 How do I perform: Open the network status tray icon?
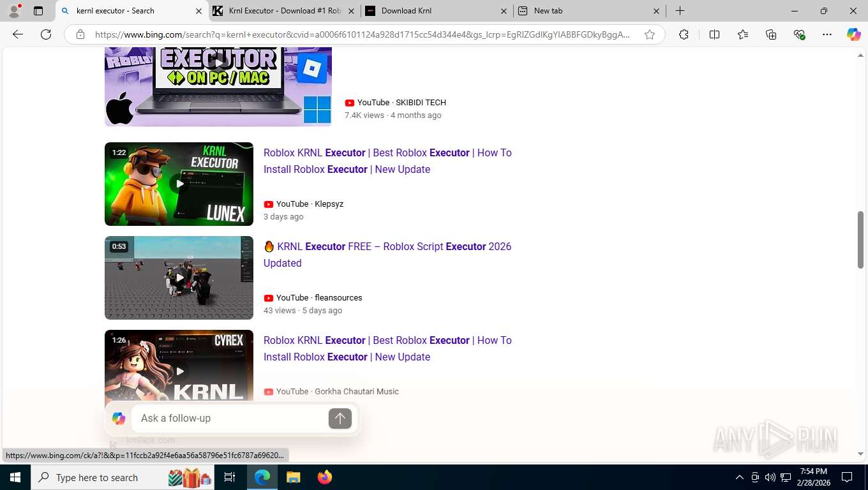(x=786, y=477)
